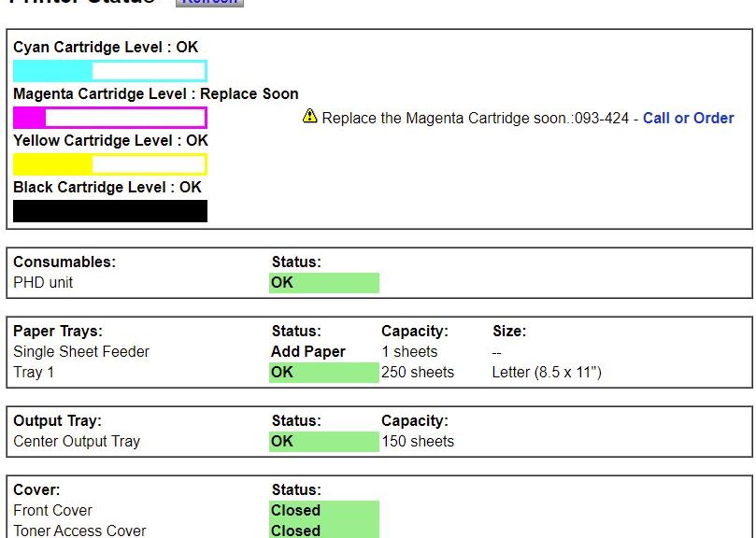Select 'Black Cartridge Level : OK' text
Screen dimensions: 756x538
pyautogui.click(x=107, y=188)
